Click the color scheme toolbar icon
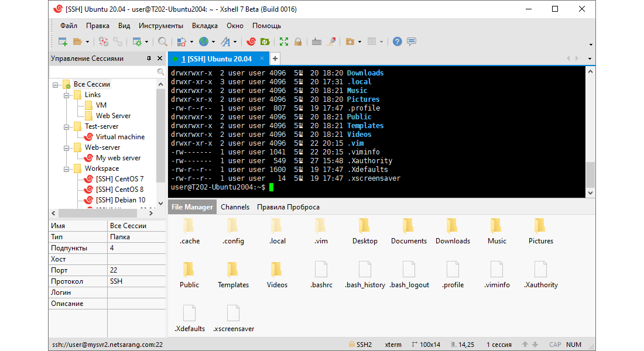 181,42
